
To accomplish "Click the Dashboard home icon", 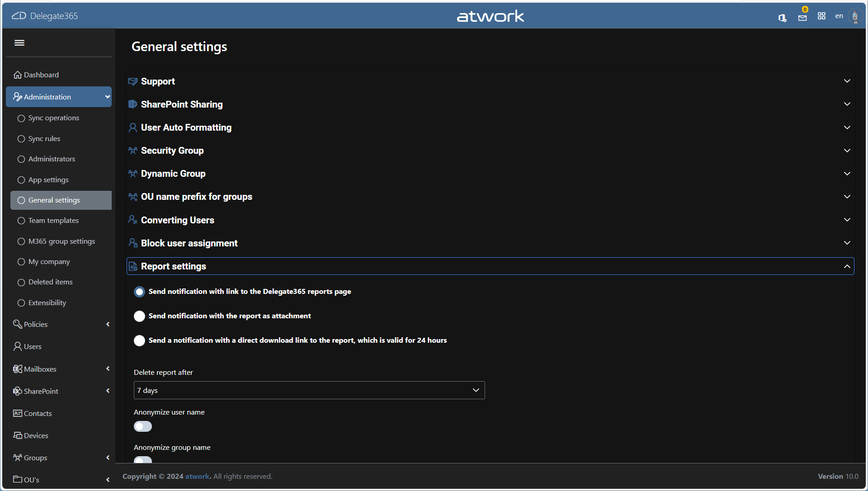I will [18, 75].
